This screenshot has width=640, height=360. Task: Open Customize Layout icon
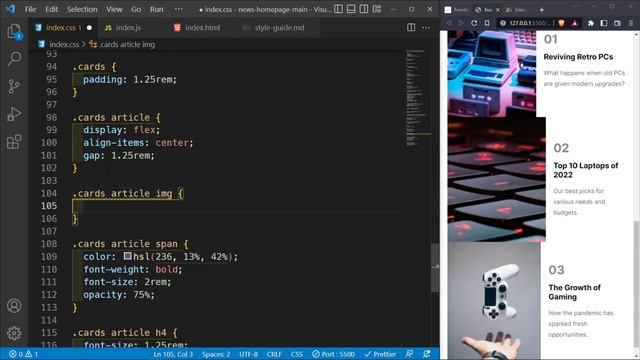click(x=377, y=9)
